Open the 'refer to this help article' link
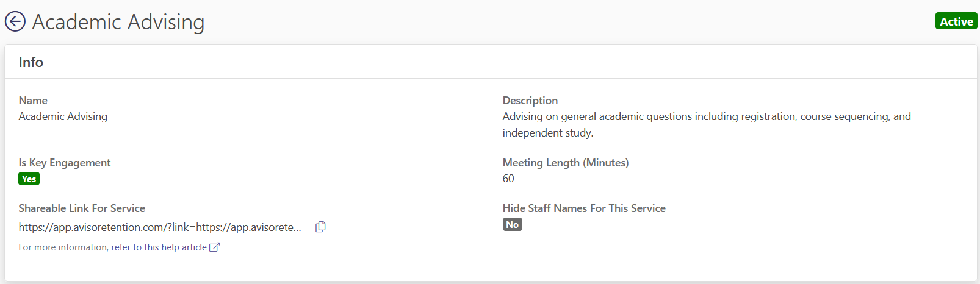Image resolution: width=980 pixels, height=284 pixels. tap(159, 247)
